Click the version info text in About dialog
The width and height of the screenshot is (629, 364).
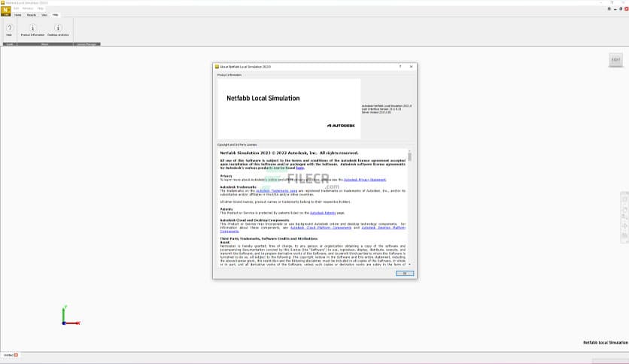click(386, 109)
